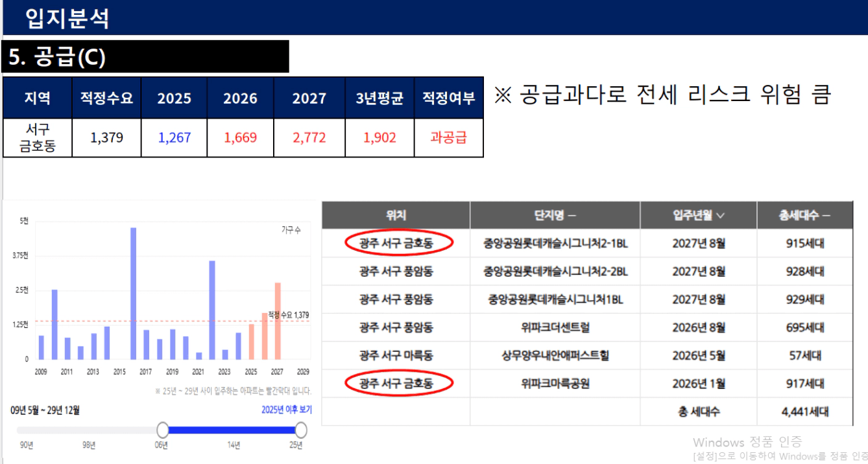Click the 2026년 1월 move-in date
The height and width of the screenshot is (464, 868).
pos(699,384)
